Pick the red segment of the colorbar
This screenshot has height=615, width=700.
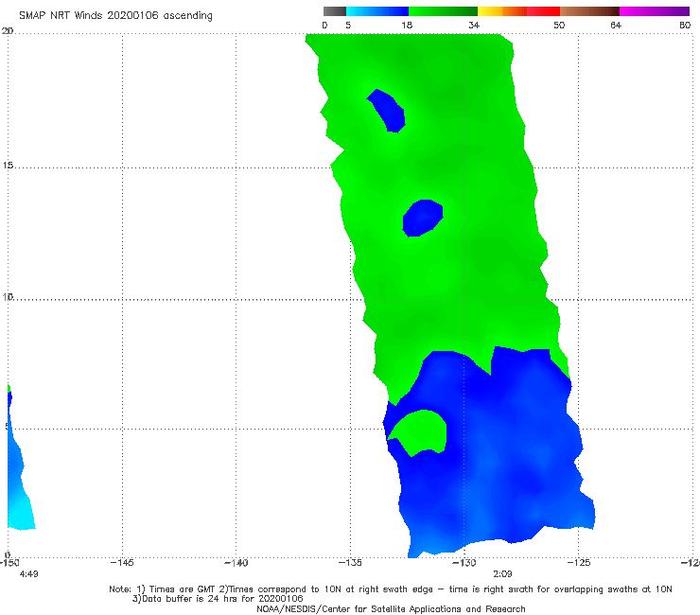coord(543,11)
